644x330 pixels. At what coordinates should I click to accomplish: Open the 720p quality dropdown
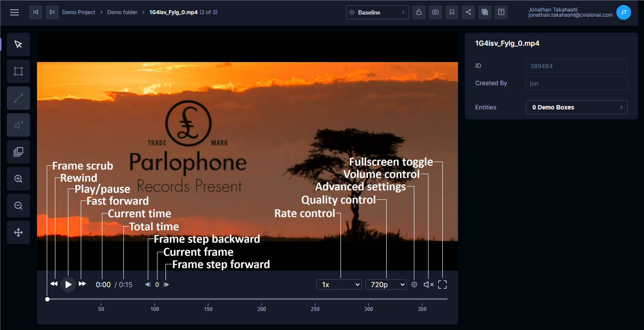click(386, 284)
